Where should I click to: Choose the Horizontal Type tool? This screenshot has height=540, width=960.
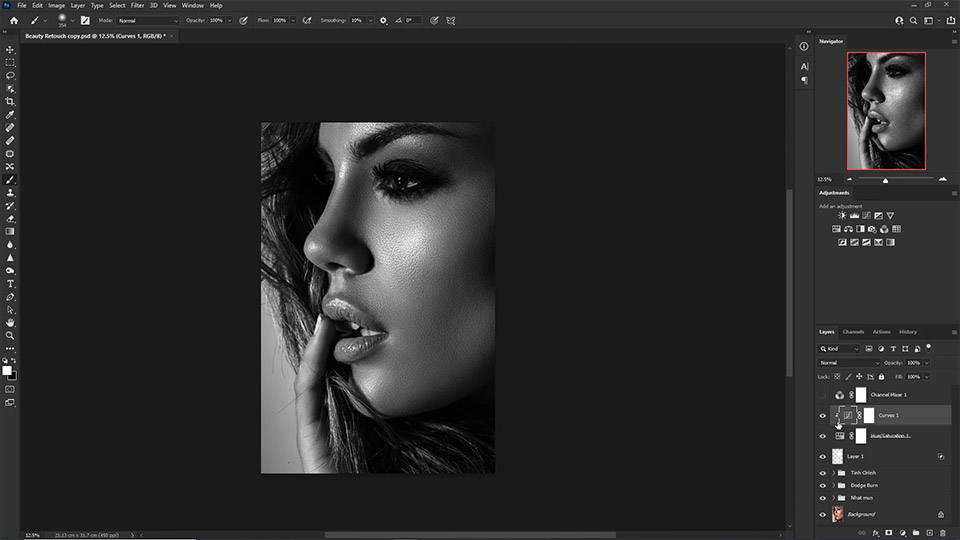pos(10,284)
